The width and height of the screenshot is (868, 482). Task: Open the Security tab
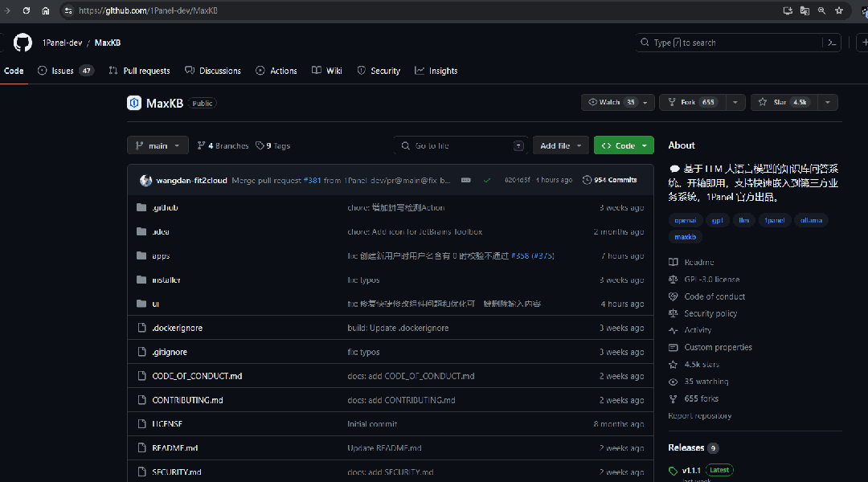click(379, 71)
